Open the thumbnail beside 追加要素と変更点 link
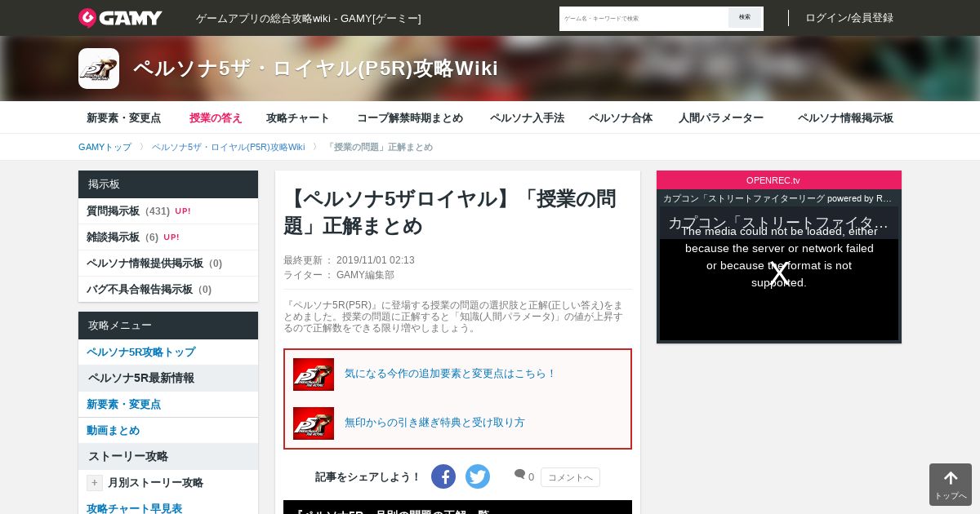This screenshot has height=514, width=980. pyautogui.click(x=314, y=374)
